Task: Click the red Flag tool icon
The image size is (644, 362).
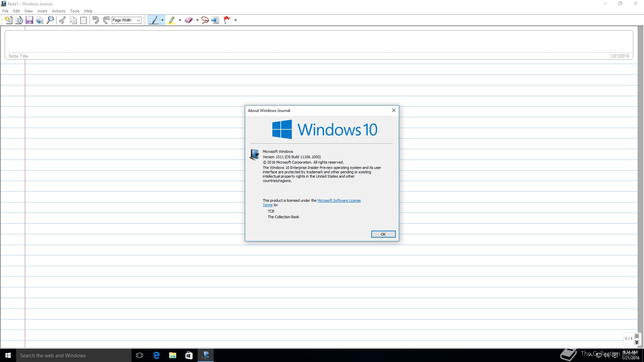Action: pyautogui.click(x=227, y=20)
